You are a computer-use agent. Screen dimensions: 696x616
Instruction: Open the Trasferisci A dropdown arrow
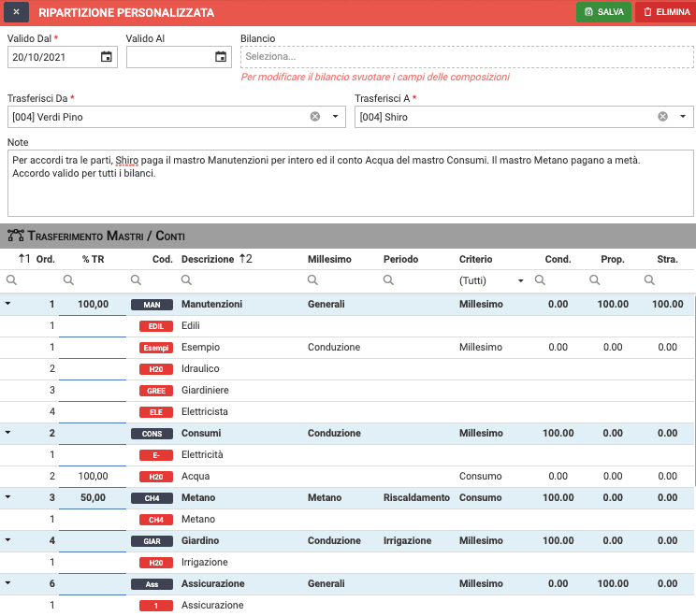coord(683,117)
